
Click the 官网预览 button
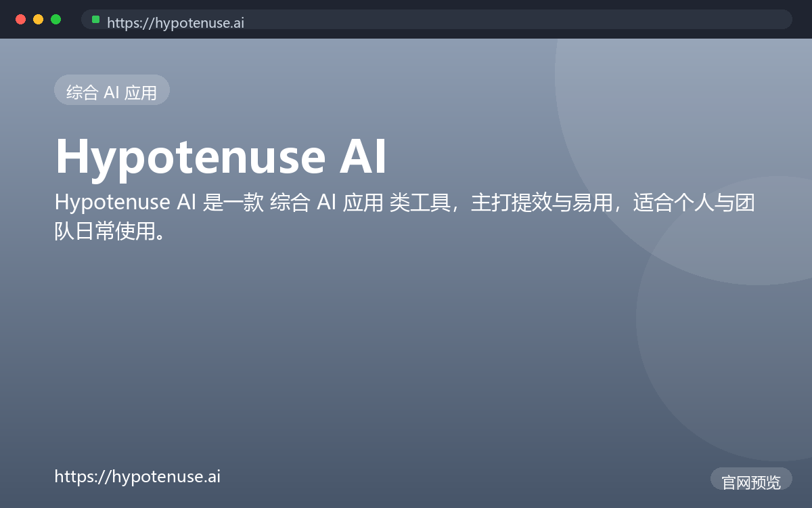pos(751,480)
